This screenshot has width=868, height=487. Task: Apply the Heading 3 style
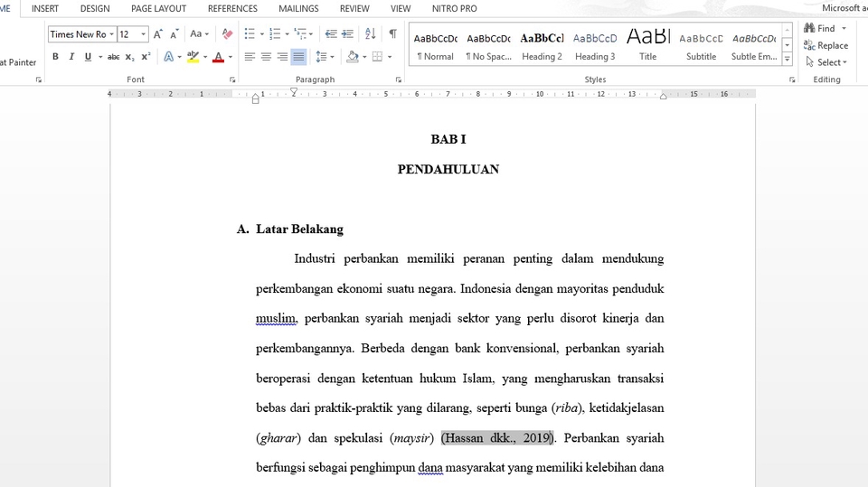pyautogui.click(x=595, y=45)
